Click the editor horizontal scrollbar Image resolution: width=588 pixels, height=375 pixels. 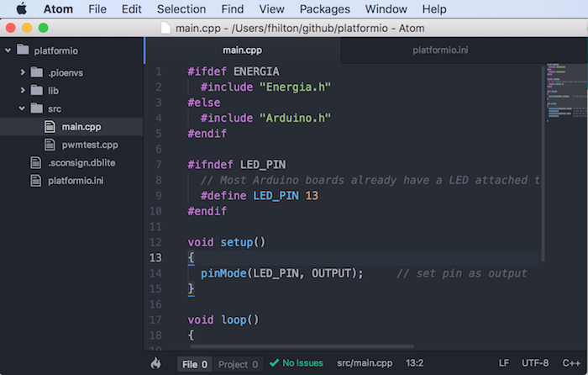(x=302, y=346)
